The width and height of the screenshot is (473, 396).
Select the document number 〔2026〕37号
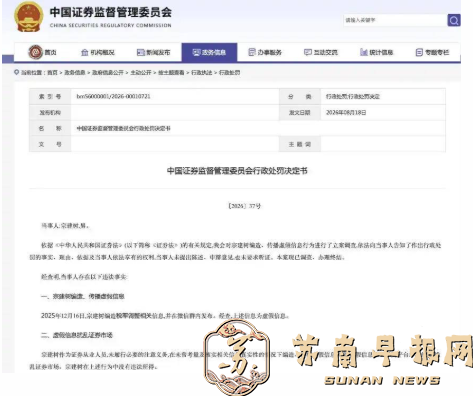click(x=244, y=206)
